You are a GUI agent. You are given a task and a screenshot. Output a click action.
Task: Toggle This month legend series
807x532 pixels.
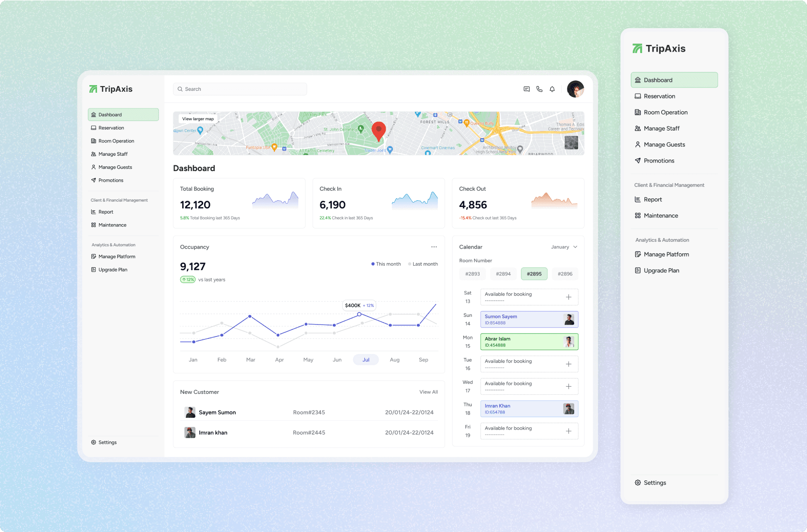pos(386,264)
